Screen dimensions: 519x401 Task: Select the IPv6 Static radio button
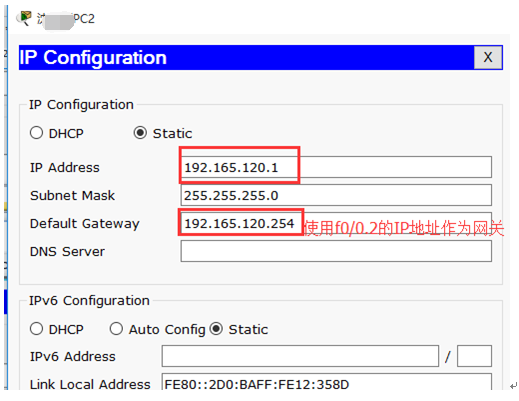(216, 329)
